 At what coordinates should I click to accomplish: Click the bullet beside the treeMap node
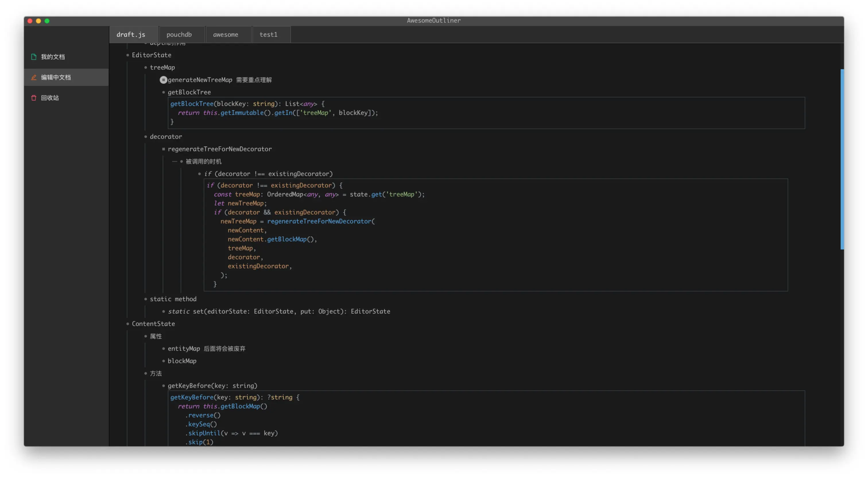click(x=146, y=68)
